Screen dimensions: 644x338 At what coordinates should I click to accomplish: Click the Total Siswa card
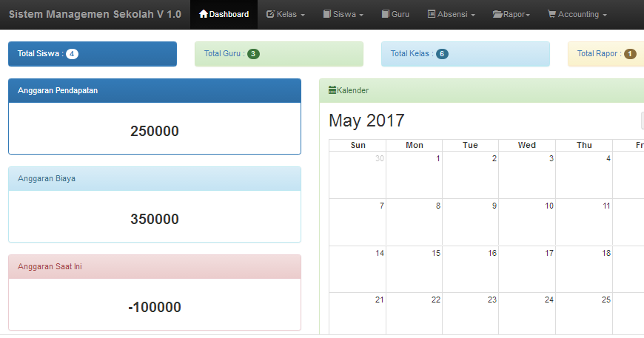[93, 54]
